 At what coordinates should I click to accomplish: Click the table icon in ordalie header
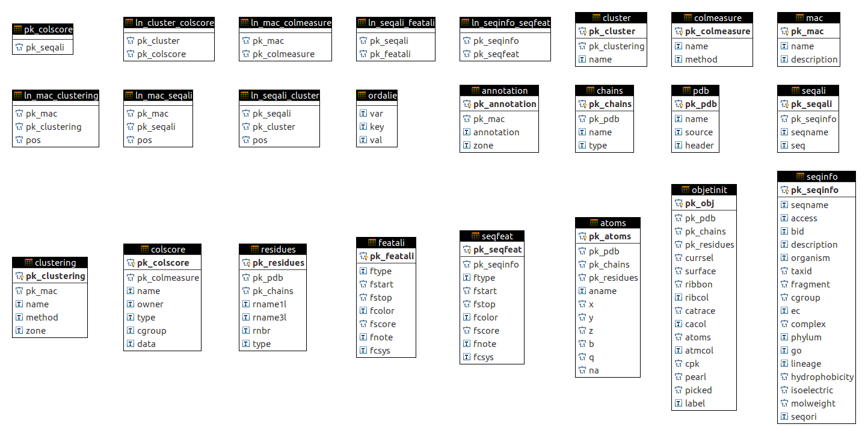click(x=362, y=96)
